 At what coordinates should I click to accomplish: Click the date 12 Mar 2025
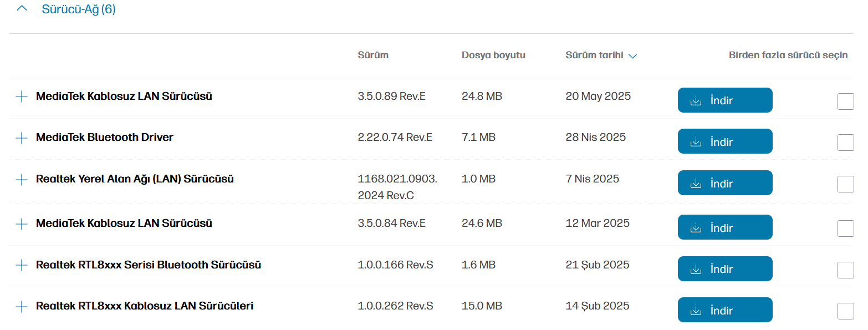pos(598,224)
